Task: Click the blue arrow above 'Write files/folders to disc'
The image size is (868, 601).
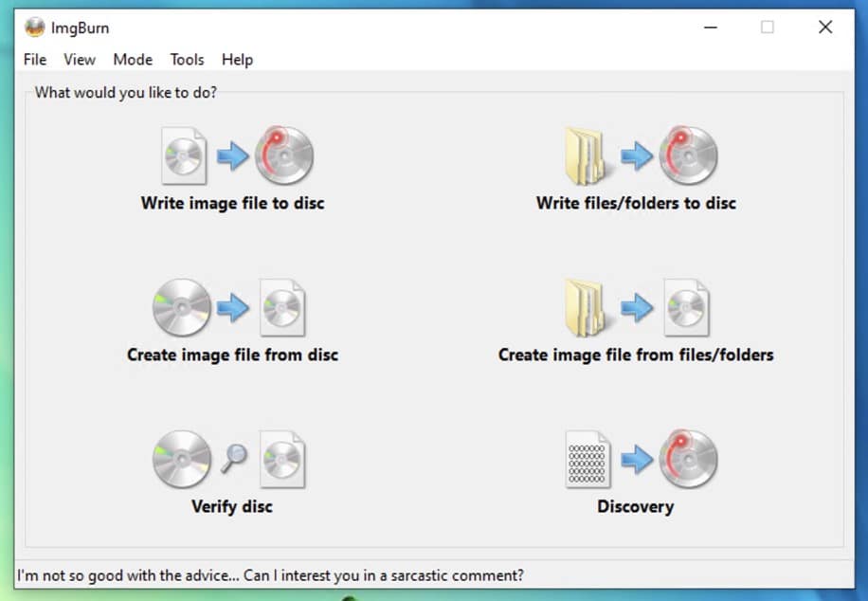Action: [637, 155]
